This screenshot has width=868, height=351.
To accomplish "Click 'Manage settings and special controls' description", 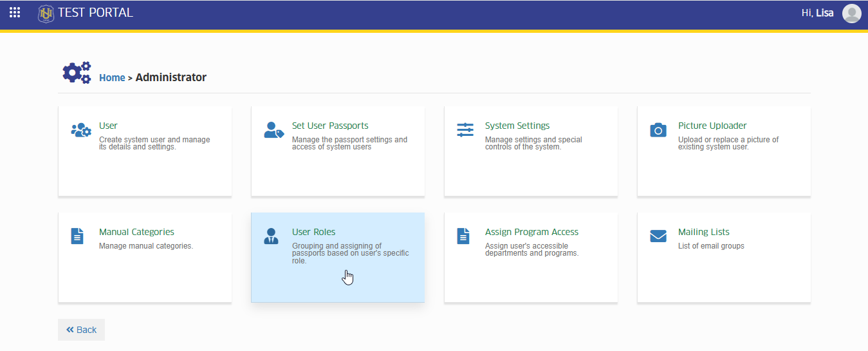I will tap(533, 143).
